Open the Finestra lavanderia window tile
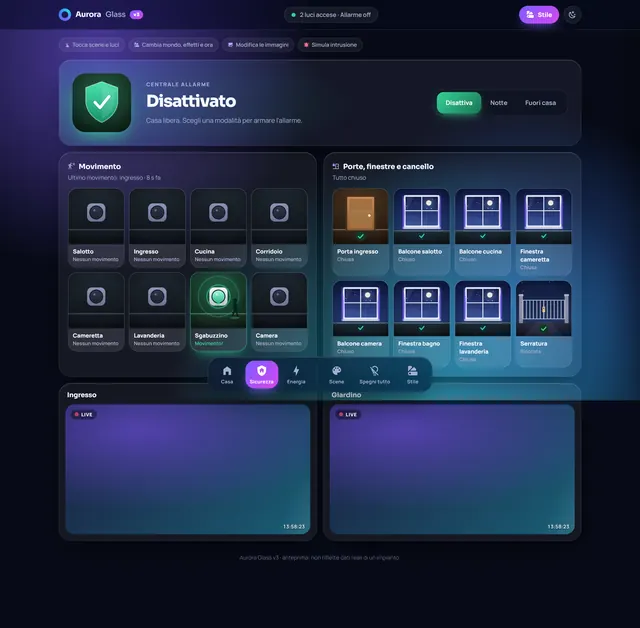This screenshot has width=640, height=628. (x=483, y=324)
